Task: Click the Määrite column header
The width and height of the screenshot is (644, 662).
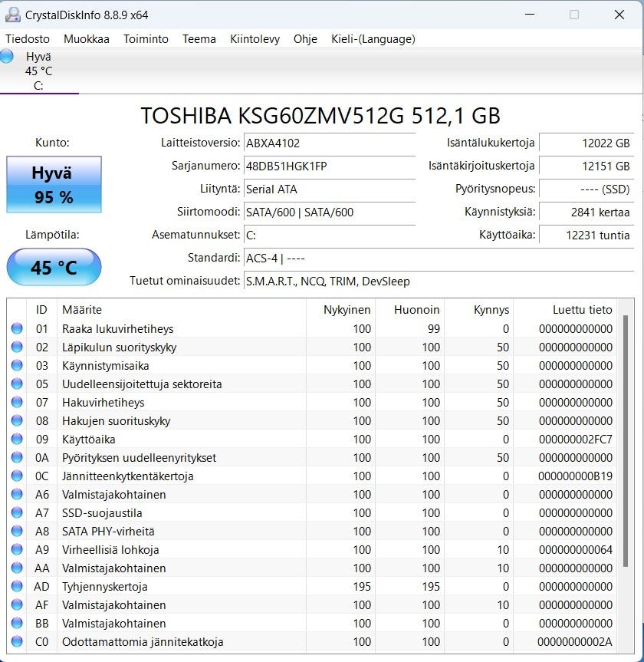Action: point(181,310)
